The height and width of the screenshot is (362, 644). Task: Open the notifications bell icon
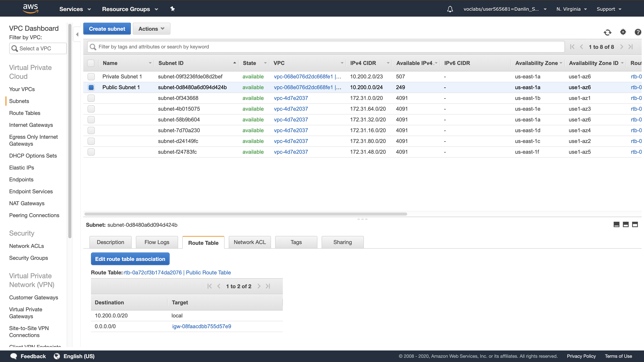point(450,9)
